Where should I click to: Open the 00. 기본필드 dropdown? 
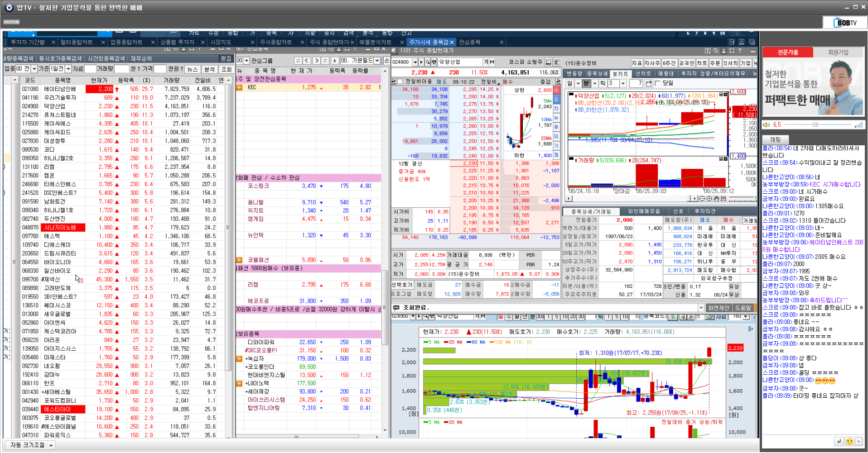[x=377, y=61]
